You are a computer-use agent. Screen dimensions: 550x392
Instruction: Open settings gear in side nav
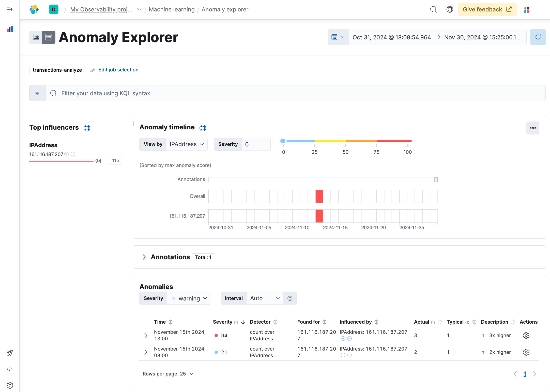pyautogui.click(x=10, y=385)
